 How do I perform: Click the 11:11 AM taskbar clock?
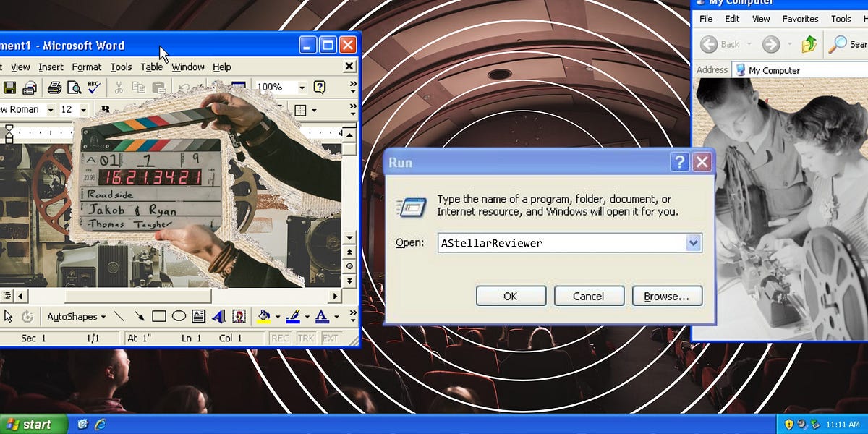point(843,424)
